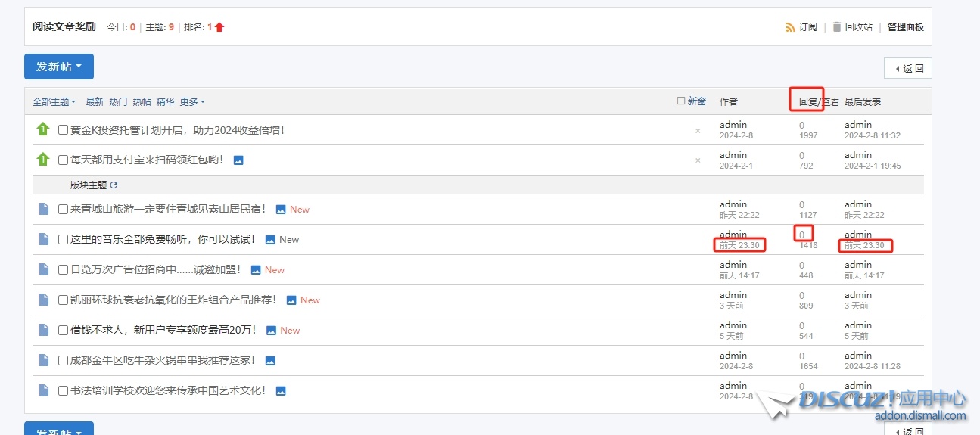Click the RSS subscribe icon

click(790, 27)
